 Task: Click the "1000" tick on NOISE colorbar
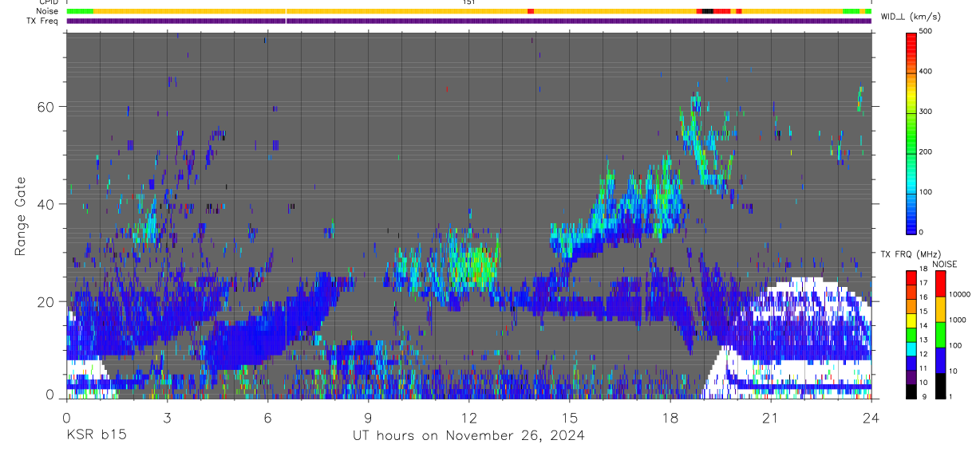click(x=958, y=320)
